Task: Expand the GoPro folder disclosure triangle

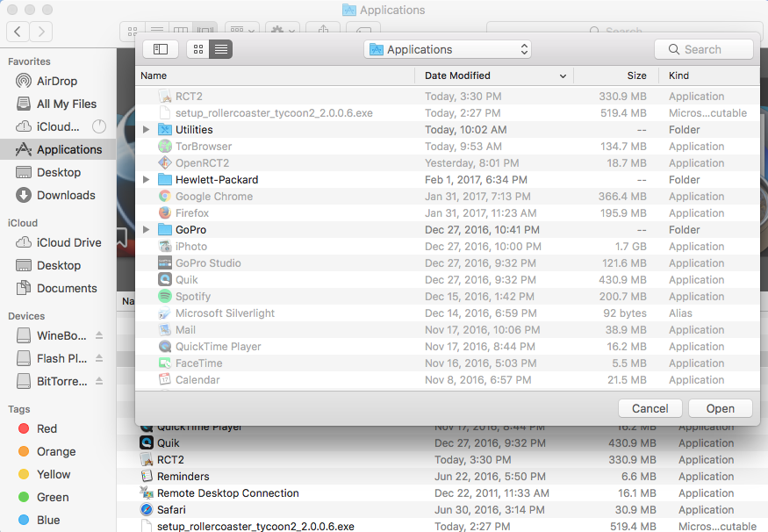Action: (146, 229)
